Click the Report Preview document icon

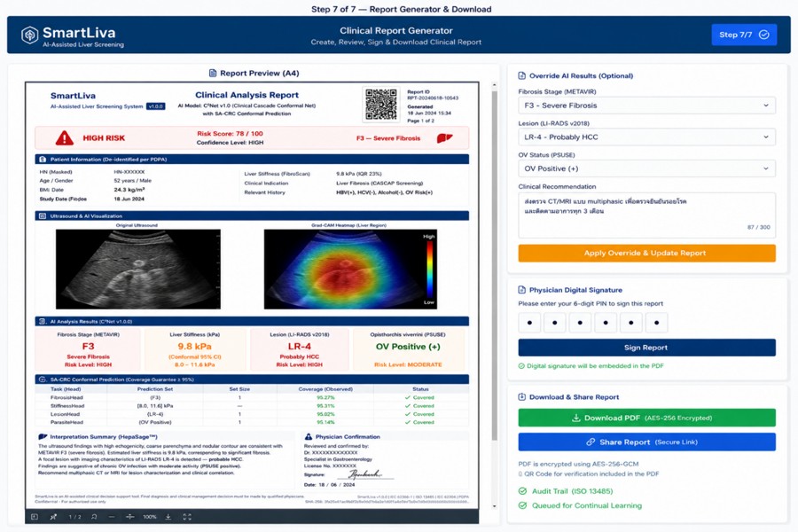[x=213, y=74]
